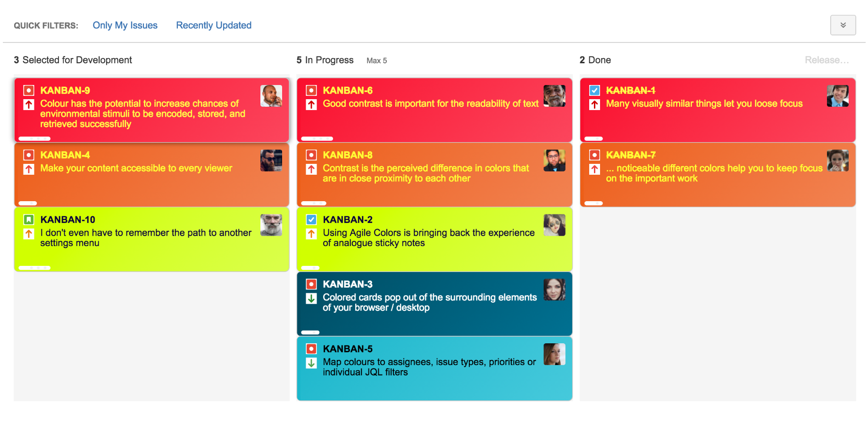Click the priority up arrow on KANBAN-6
This screenshot has width=868, height=425.
click(311, 104)
